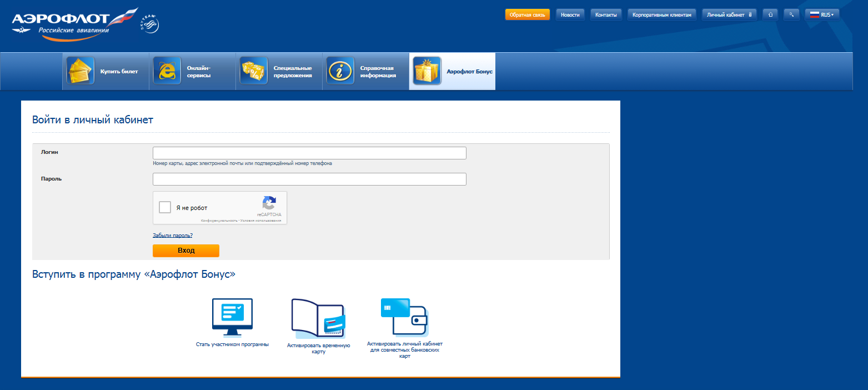Click the search magnifier icon button
Viewport: 868px width, 390px height.
791,15
